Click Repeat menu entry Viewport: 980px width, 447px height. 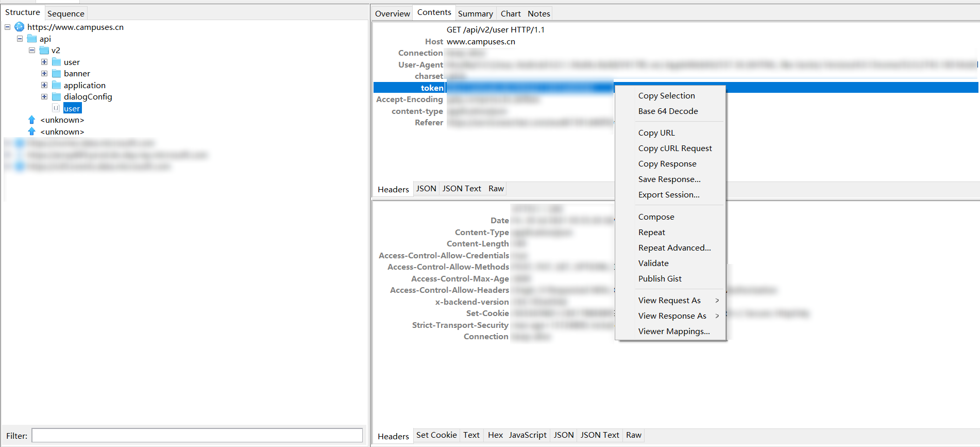tap(670, 232)
